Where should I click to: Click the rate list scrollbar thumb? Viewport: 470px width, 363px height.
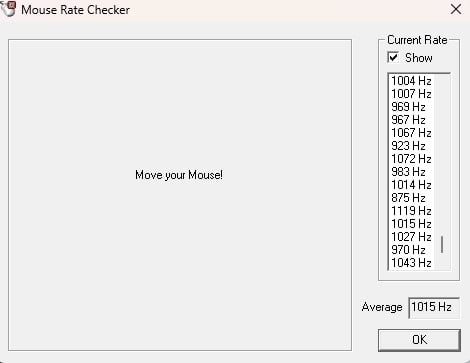click(442, 244)
